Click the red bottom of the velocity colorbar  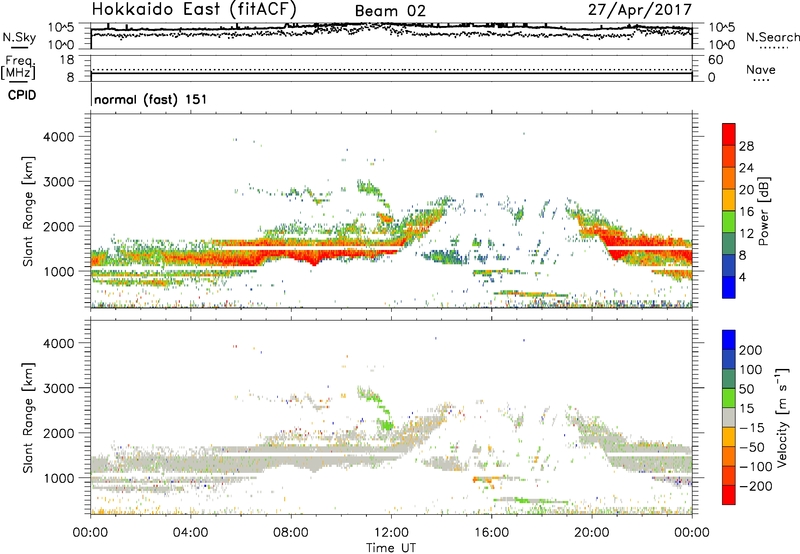[729, 495]
